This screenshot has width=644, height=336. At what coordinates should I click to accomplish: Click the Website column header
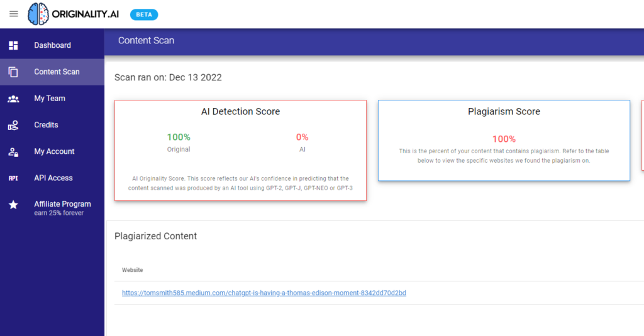[132, 270]
